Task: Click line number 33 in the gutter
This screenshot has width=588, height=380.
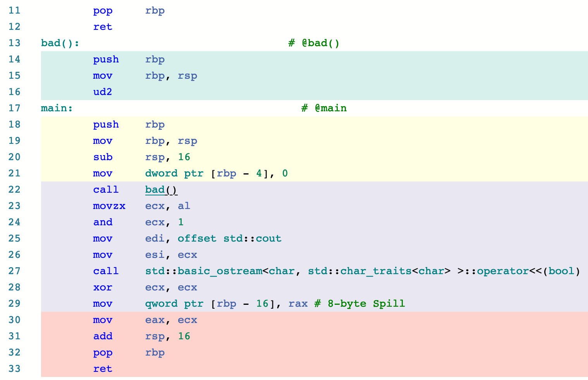Action: click(x=14, y=369)
